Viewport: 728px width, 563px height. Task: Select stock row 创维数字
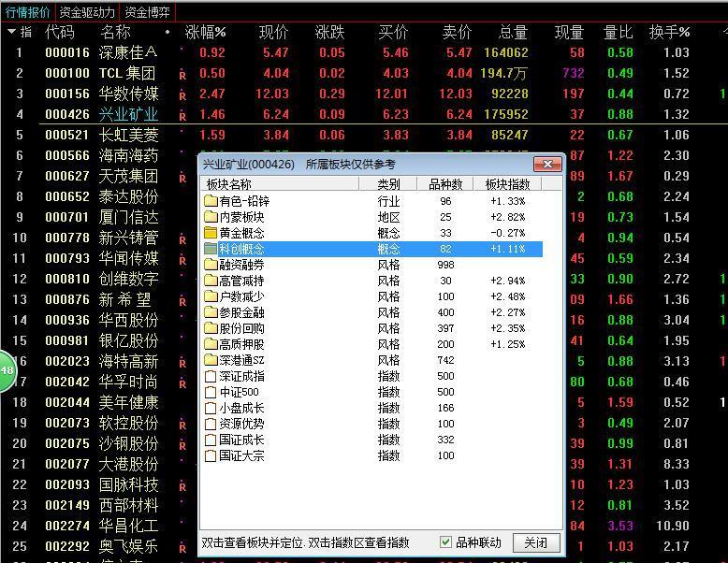coord(128,279)
